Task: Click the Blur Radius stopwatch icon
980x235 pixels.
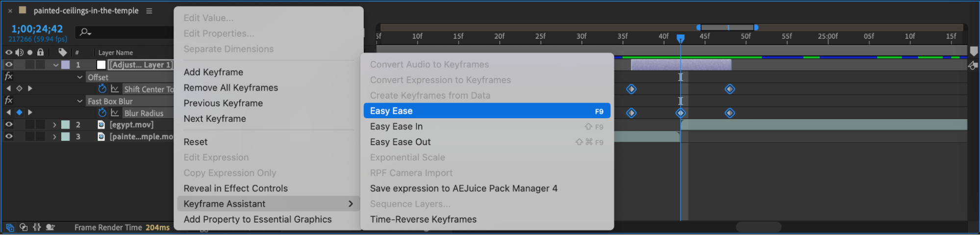Action: (102, 113)
